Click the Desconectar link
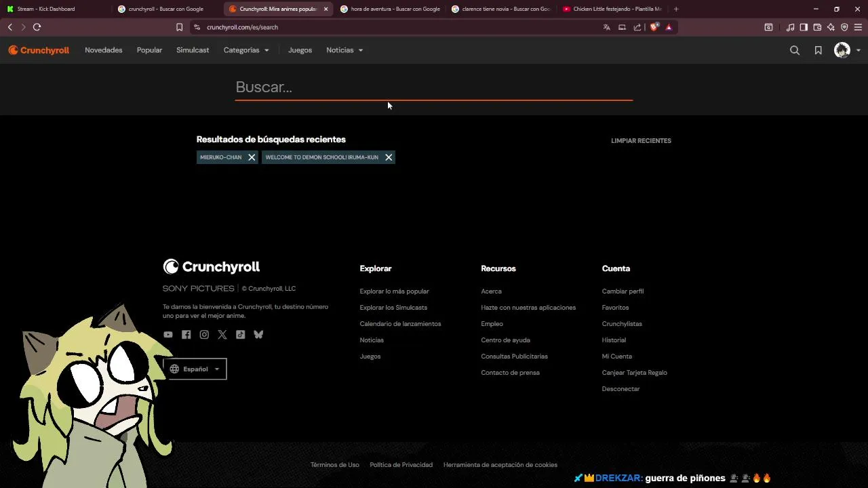 coord(620,389)
